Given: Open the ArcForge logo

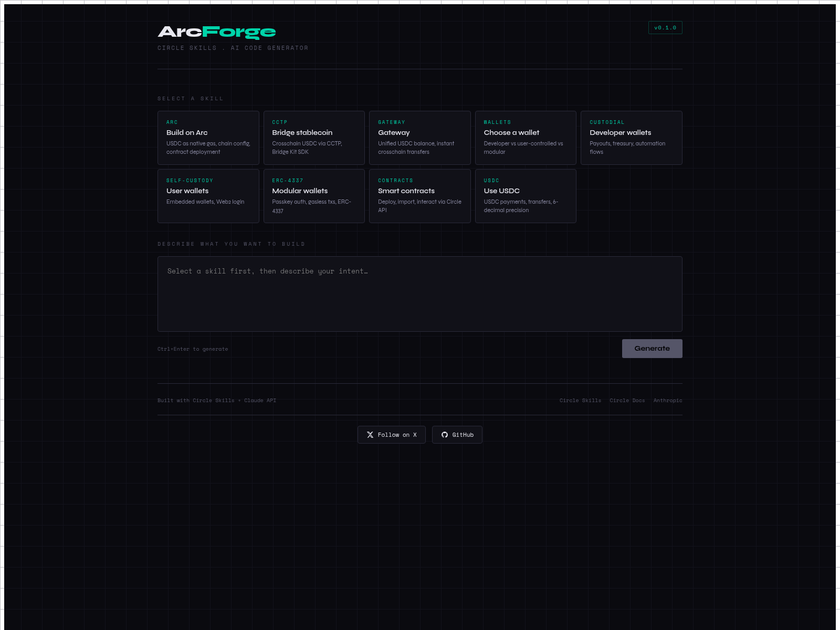Looking at the screenshot, I should coord(217,32).
